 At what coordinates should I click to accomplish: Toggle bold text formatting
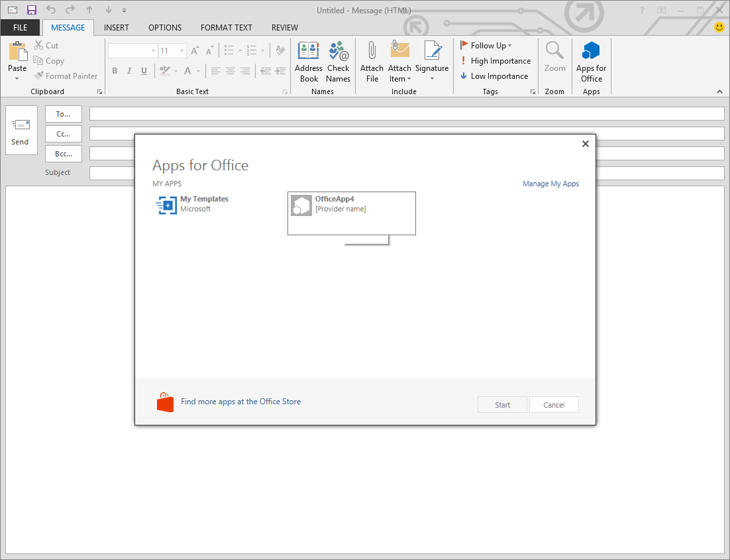click(x=115, y=70)
